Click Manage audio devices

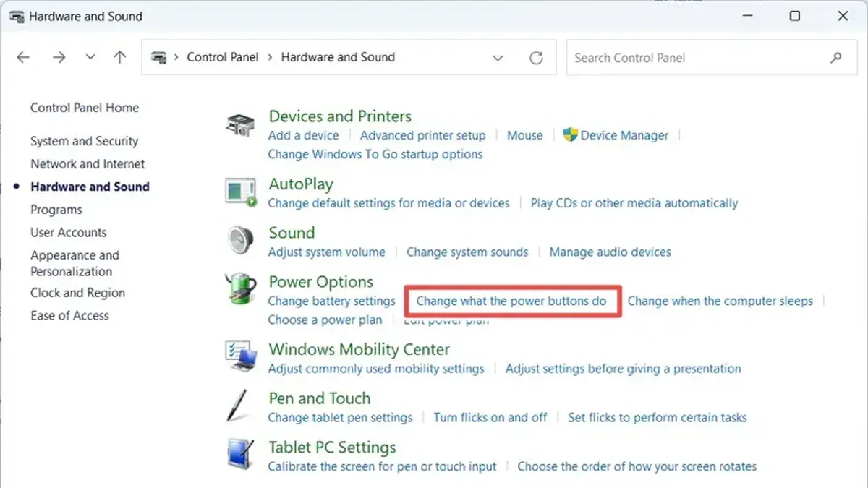(x=610, y=252)
